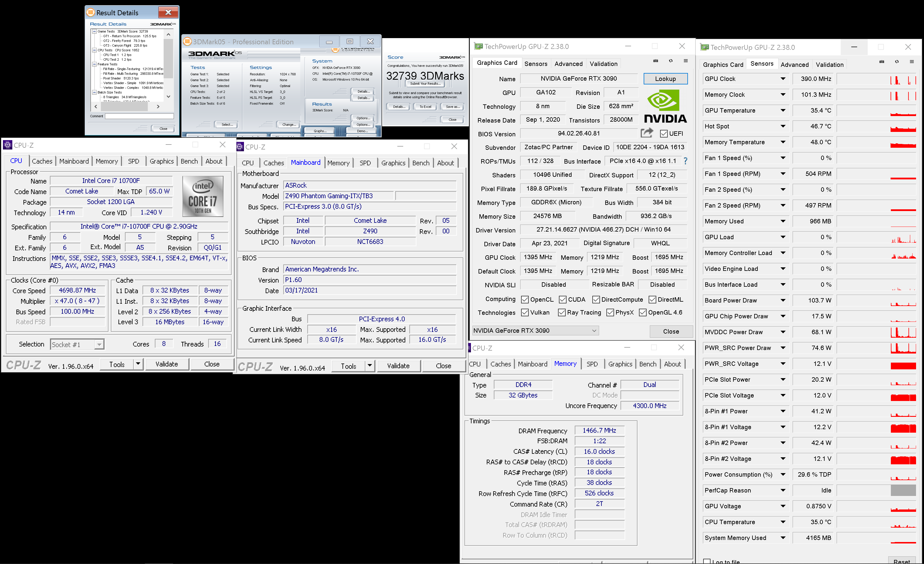Switch to Advanced tab in GPU-Z Graphics Card window
The image size is (924, 564).
[x=569, y=64]
